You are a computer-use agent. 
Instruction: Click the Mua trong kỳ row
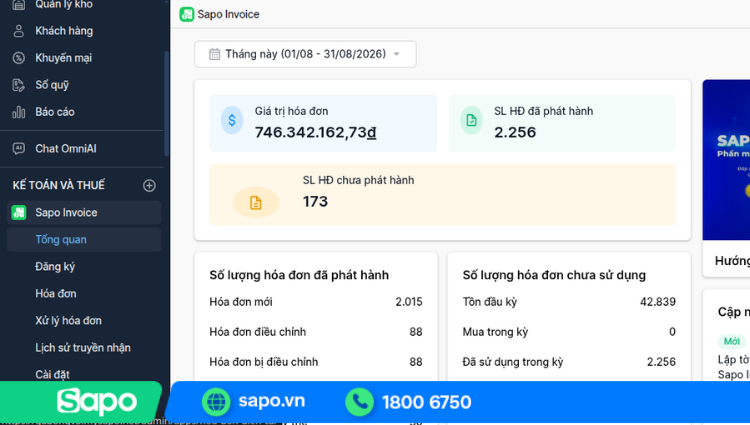569,332
